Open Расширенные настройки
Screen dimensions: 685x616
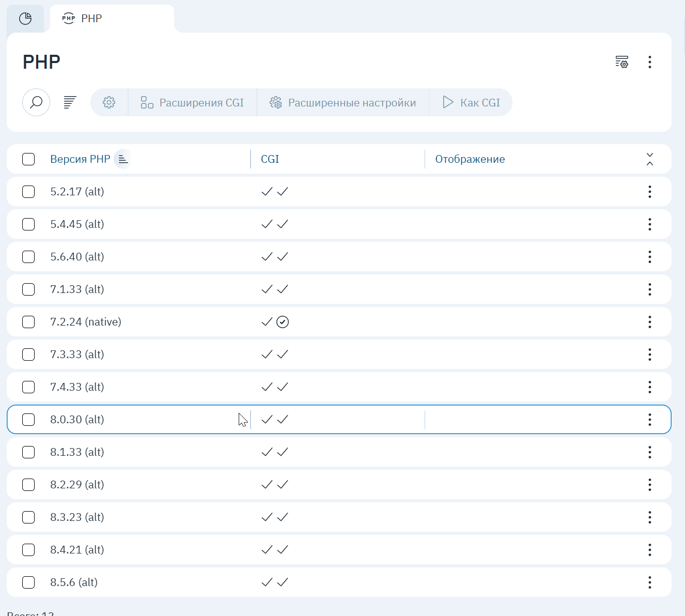tap(343, 102)
